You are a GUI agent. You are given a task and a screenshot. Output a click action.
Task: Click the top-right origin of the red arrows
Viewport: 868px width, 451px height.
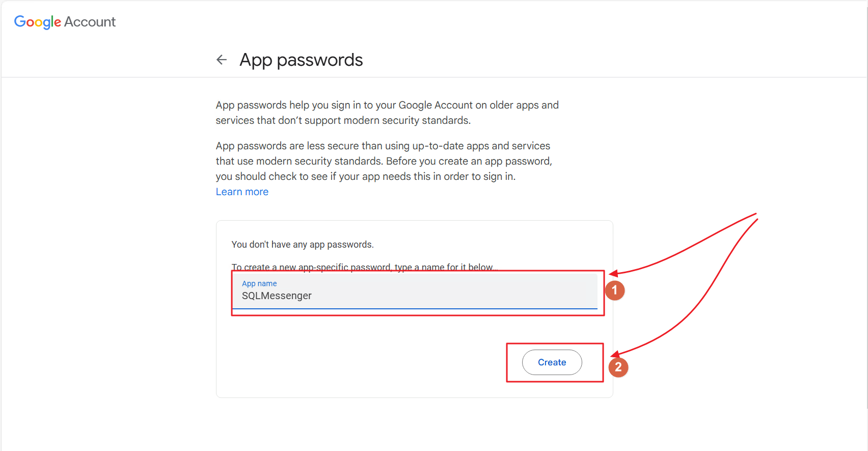click(756, 215)
